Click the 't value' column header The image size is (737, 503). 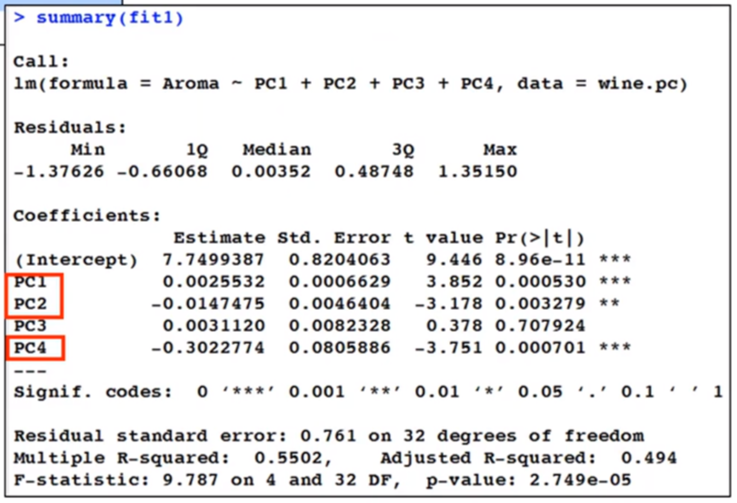point(444,237)
